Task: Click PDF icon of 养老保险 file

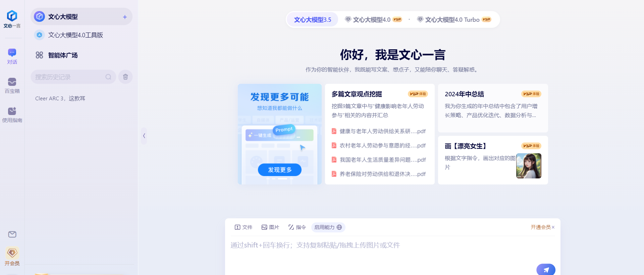Action: click(334, 174)
